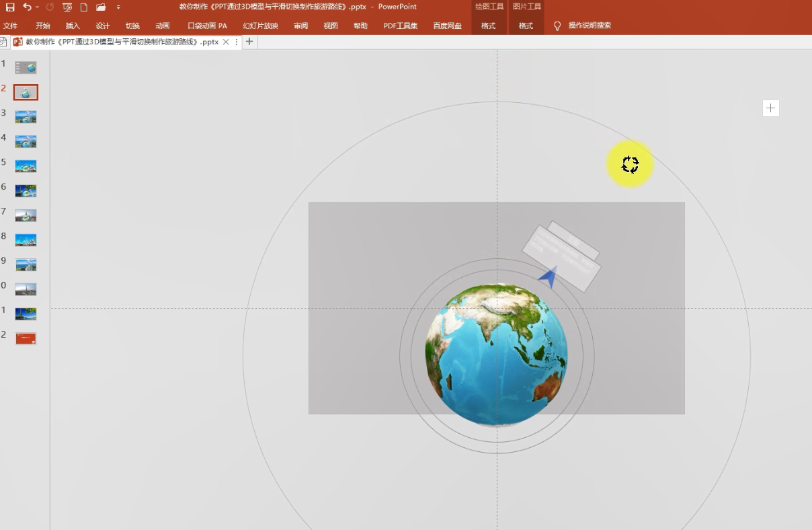Open 格式 tab under 绘图工具
The width and height of the screenshot is (812, 530).
tap(489, 26)
